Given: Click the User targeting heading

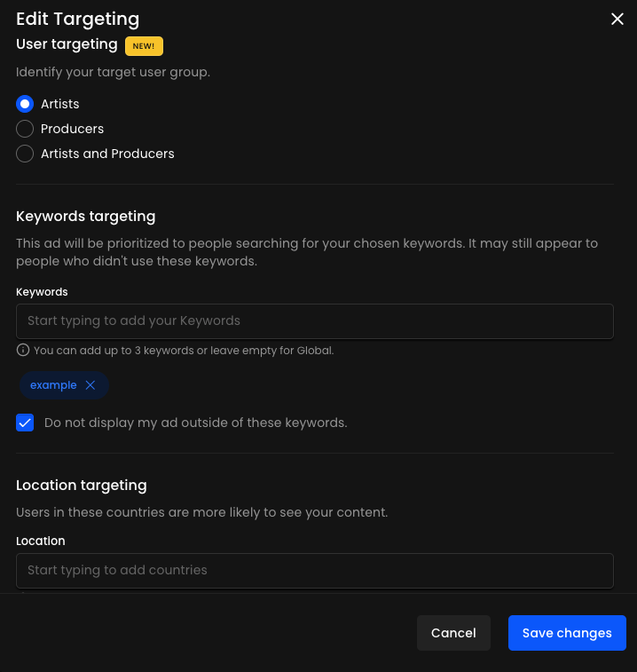Looking at the screenshot, I should pyautogui.click(x=67, y=44).
